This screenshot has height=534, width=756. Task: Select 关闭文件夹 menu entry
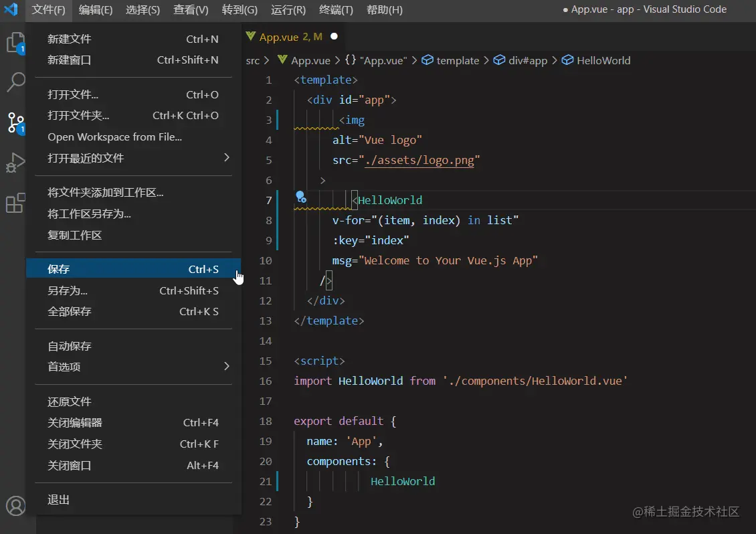click(x=134, y=444)
